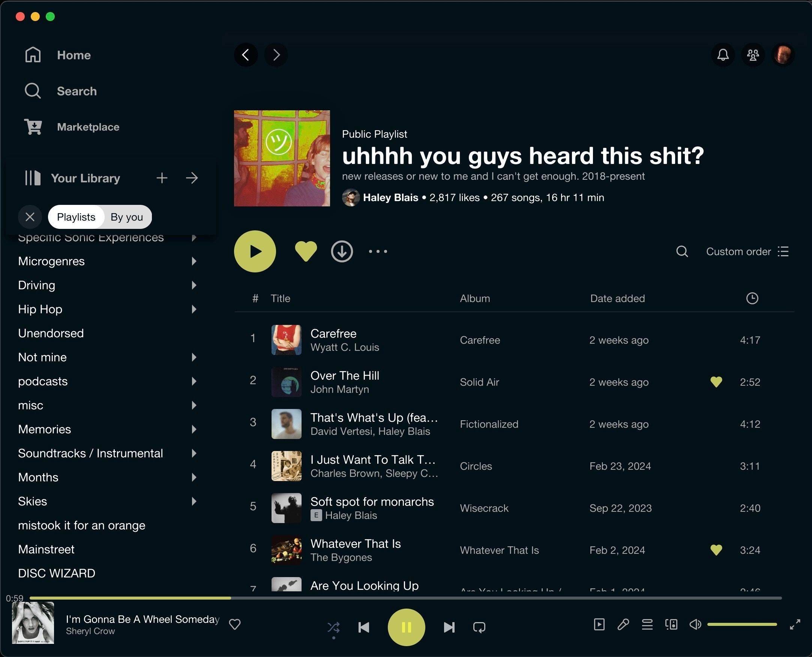Open the Unendorsed playlist
The width and height of the screenshot is (812, 657).
coord(51,333)
